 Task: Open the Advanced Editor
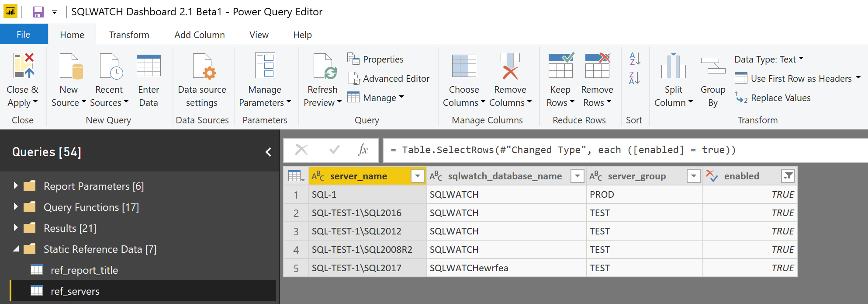[x=388, y=79]
